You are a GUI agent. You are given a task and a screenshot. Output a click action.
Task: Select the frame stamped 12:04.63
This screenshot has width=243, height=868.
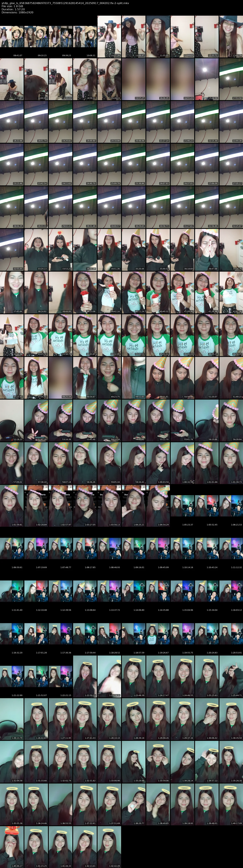pyautogui.click(x=182, y=36)
